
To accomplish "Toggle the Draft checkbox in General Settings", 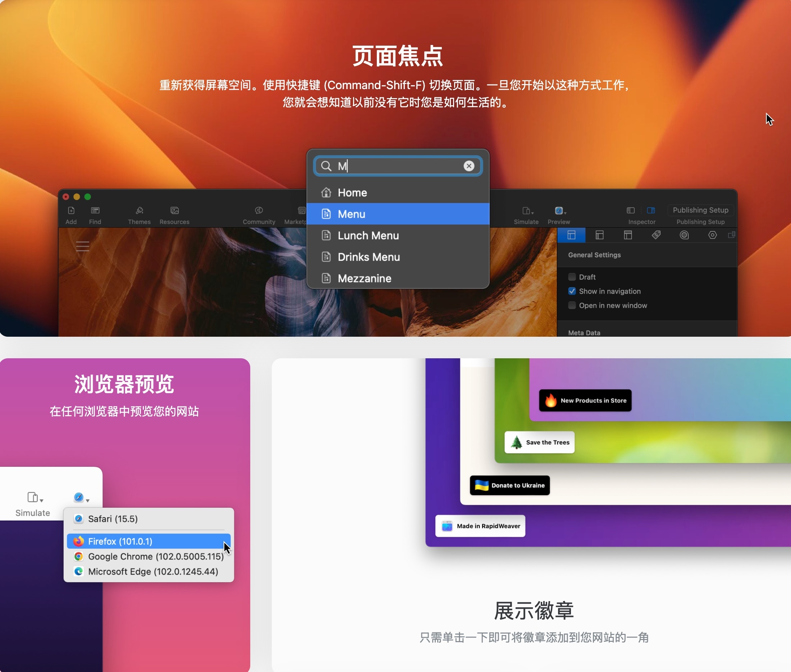I will coord(572,277).
